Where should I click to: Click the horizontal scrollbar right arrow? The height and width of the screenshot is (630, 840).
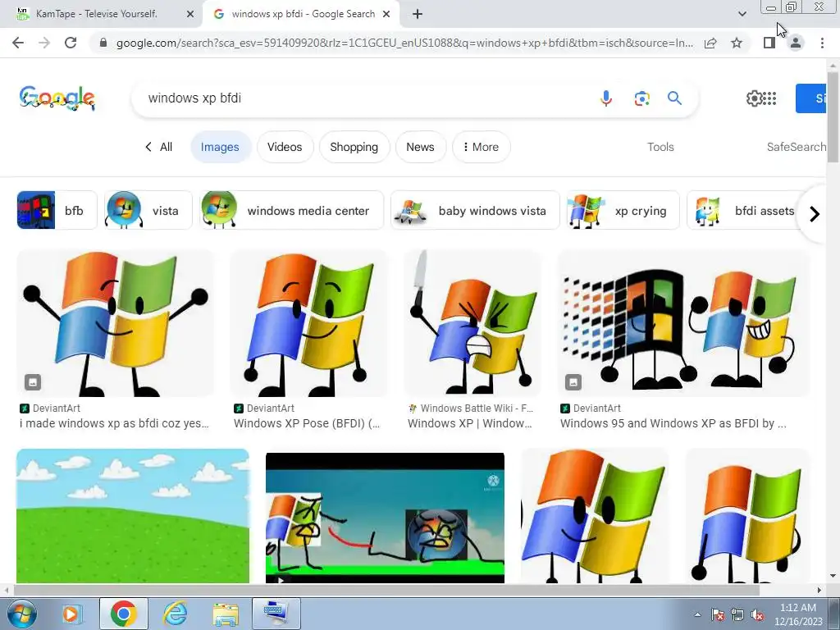click(819, 590)
